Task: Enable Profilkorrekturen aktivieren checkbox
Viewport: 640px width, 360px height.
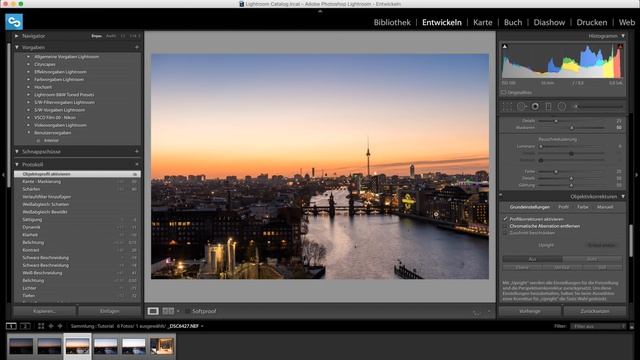Action: point(505,219)
